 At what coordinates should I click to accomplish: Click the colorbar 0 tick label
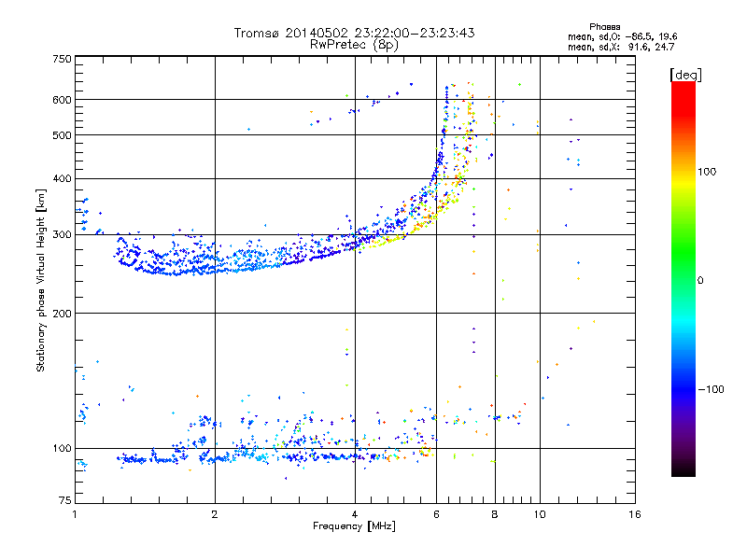tap(702, 280)
